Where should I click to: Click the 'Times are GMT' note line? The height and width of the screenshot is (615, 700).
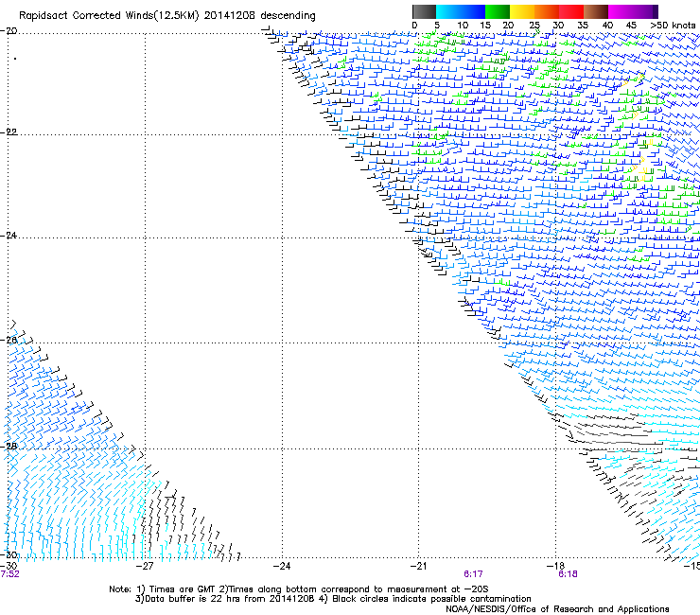click(298, 589)
